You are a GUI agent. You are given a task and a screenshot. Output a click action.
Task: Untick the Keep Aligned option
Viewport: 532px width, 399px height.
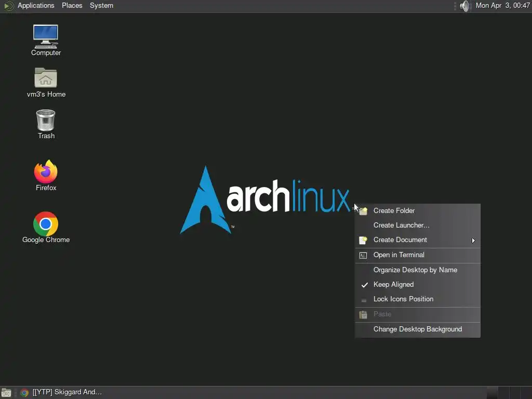(418, 285)
